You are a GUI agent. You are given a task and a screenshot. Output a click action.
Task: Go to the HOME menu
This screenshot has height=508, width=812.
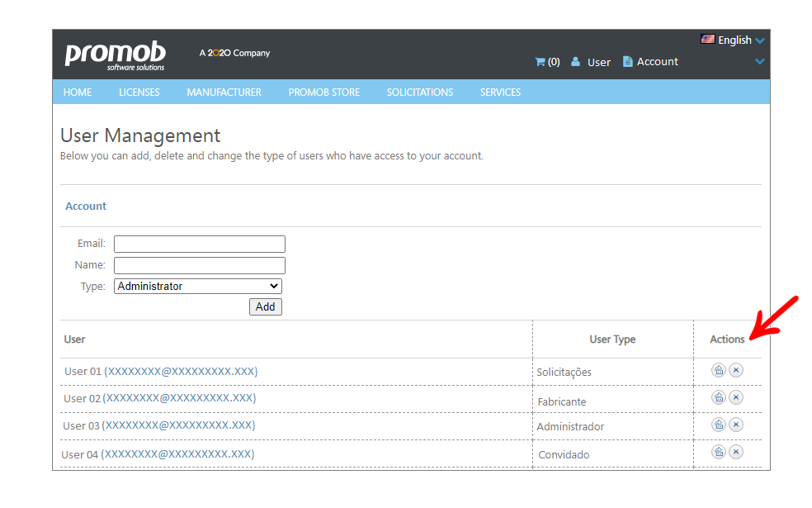78,93
